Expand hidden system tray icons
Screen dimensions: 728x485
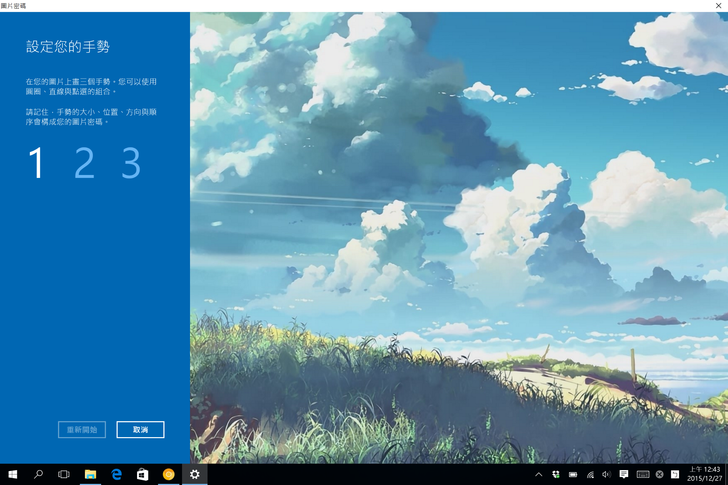[539, 474]
